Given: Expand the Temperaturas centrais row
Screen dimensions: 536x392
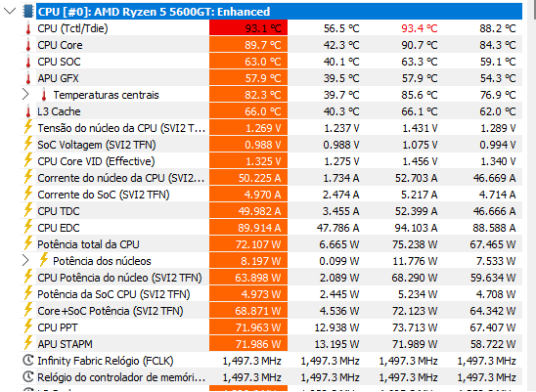Looking at the screenshot, I should tap(25, 94).
